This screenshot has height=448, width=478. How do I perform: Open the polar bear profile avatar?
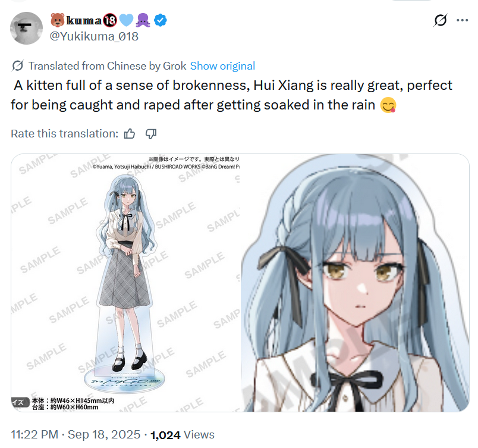point(27,29)
